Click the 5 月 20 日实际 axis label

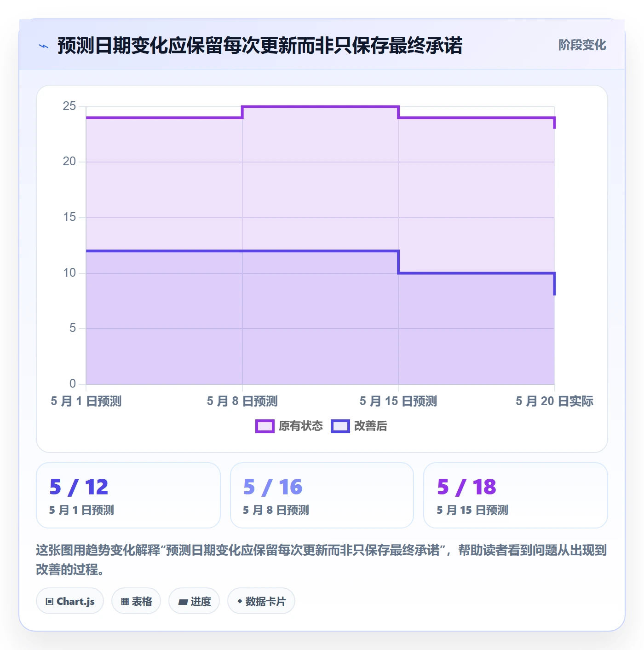pos(555,401)
